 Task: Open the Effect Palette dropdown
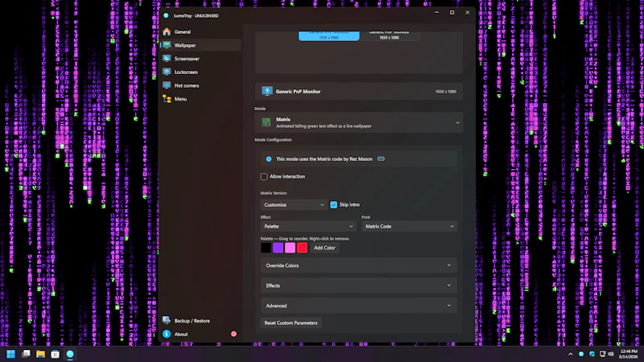click(x=308, y=226)
